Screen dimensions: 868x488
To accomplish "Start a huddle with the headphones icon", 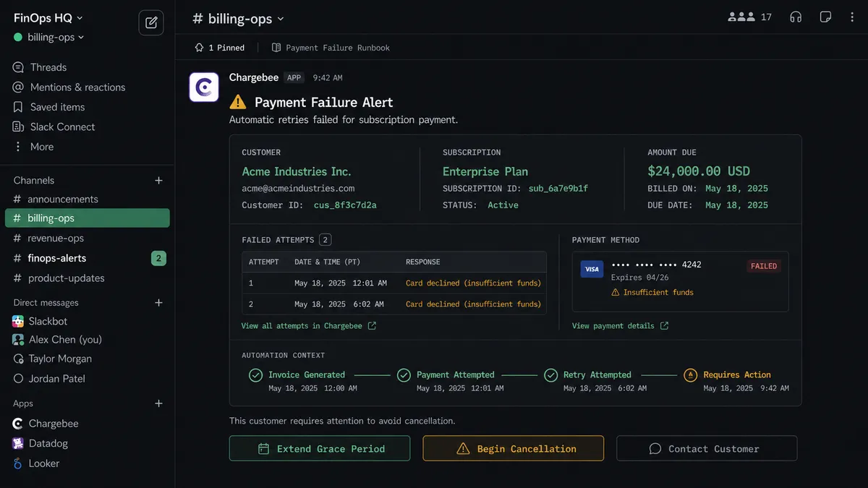I will click(796, 17).
